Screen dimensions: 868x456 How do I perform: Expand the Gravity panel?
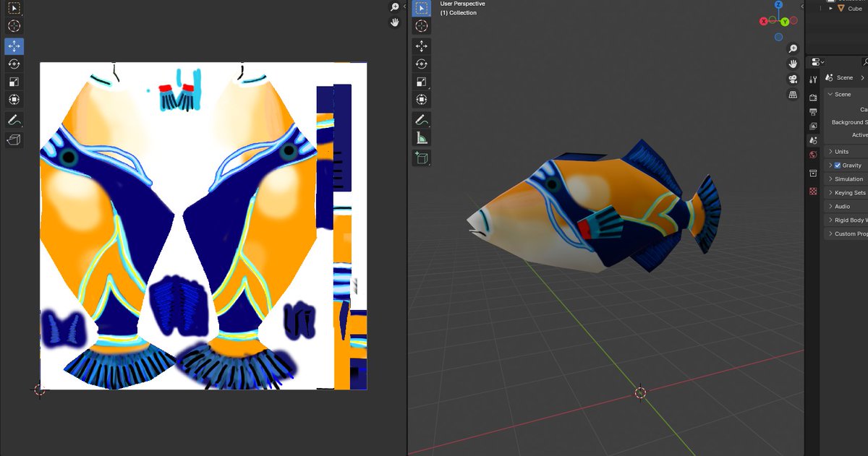pyautogui.click(x=830, y=165)
